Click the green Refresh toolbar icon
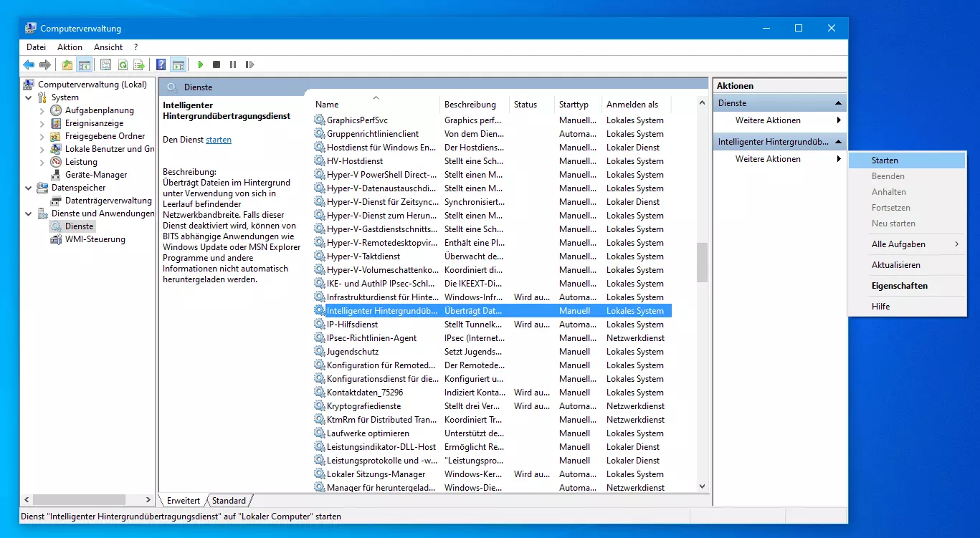The width and height of the screenshot is (980, 538). pos(123,64)
